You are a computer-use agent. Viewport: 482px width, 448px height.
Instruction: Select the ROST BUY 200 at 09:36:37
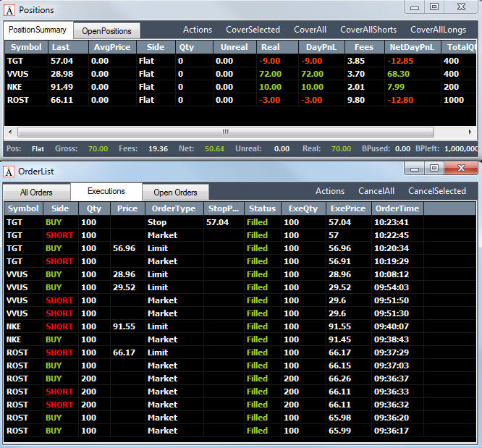click(x=240, y=379)
